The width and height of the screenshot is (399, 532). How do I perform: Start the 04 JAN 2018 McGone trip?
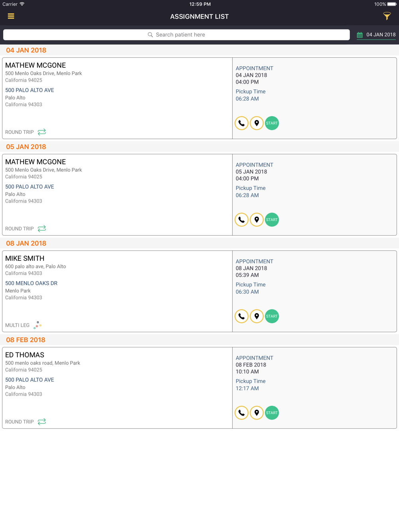[x=272, y=123]
